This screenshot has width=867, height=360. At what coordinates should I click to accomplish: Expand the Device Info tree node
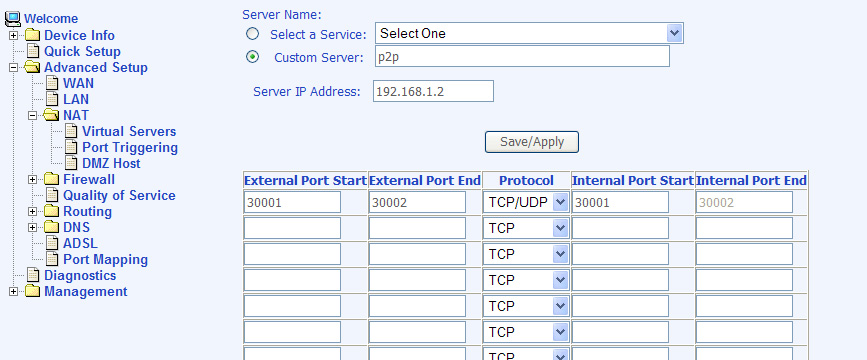pyautogui.click(x=13, y=36)
